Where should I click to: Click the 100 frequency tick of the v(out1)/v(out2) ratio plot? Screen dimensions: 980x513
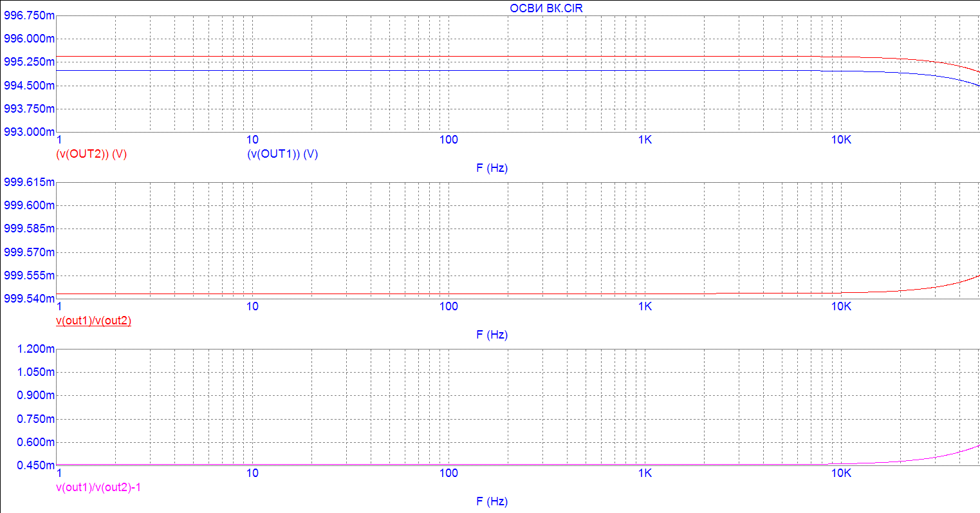(448, 307)
